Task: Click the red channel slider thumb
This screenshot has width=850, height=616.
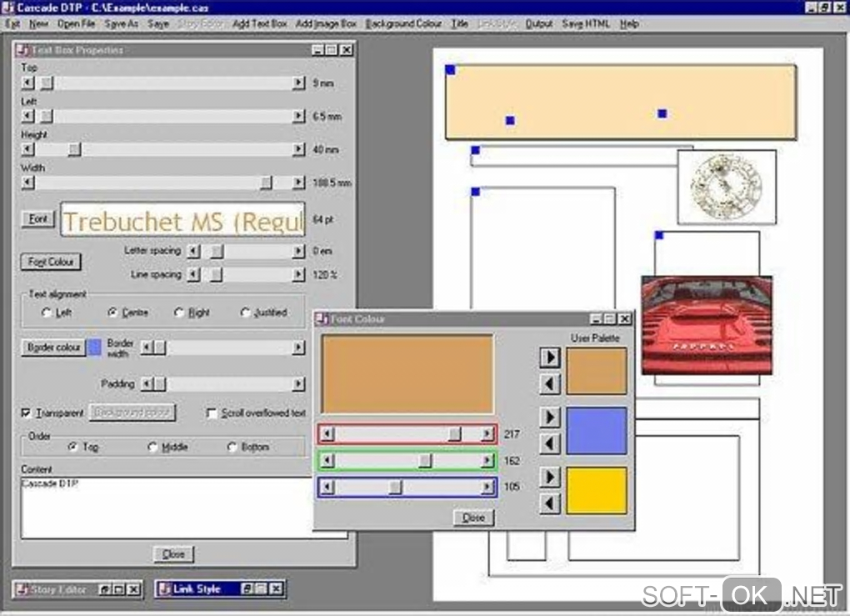Action: click(454, 433)
